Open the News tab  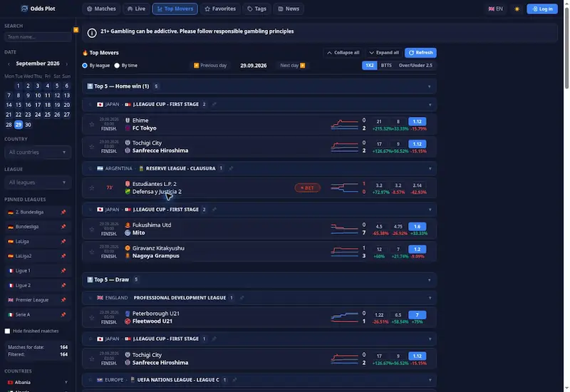click(289, 9)
